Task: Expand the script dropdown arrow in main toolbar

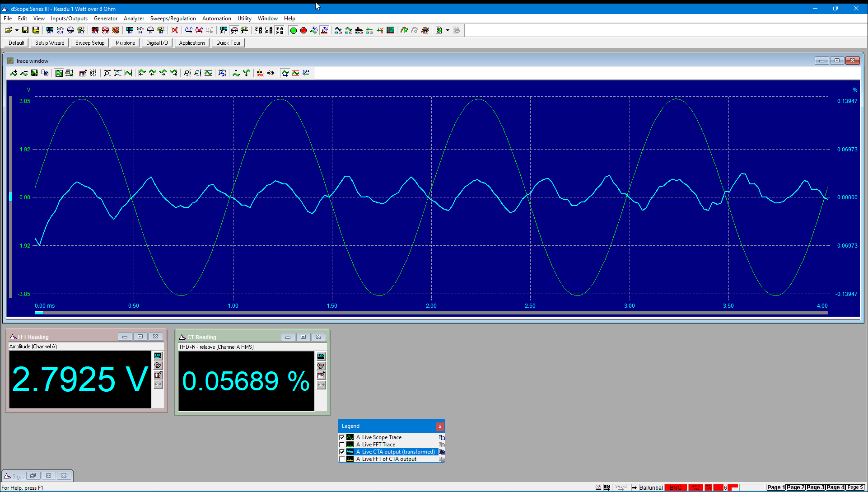Action: pyautogui.click(x=448, y=30)
